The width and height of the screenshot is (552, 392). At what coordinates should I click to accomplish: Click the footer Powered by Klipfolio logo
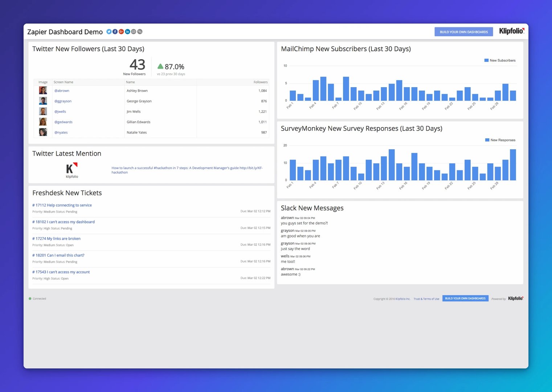point(515,298)
